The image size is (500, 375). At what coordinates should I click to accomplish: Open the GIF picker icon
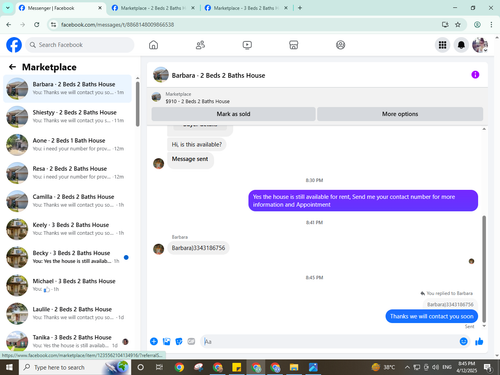[191, 341]
